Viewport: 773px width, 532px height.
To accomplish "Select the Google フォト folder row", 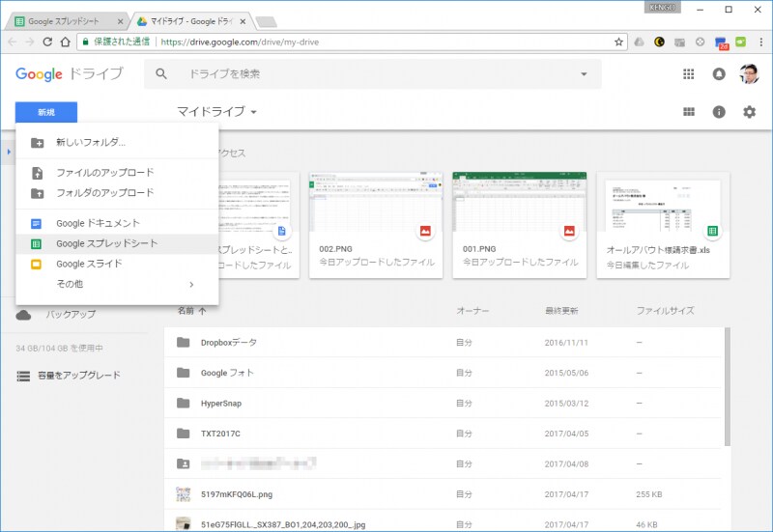I will click(443, 373).
